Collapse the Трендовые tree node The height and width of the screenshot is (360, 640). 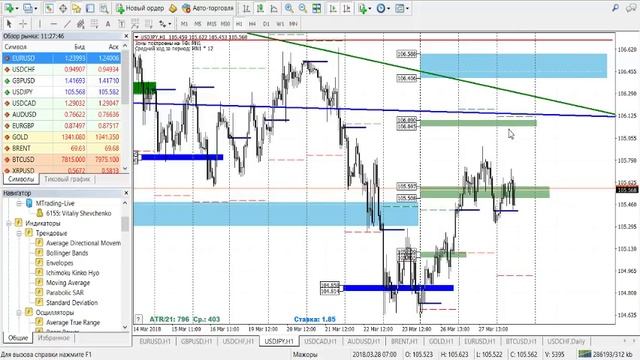pyautogui.click(x=19, y=233)
